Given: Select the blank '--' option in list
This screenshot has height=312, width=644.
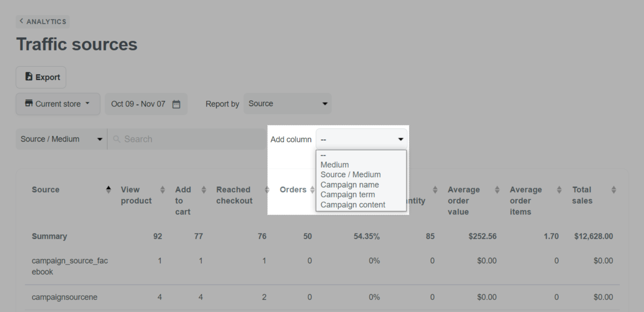Looking at the screenshot, I should (x=361, y=155).
